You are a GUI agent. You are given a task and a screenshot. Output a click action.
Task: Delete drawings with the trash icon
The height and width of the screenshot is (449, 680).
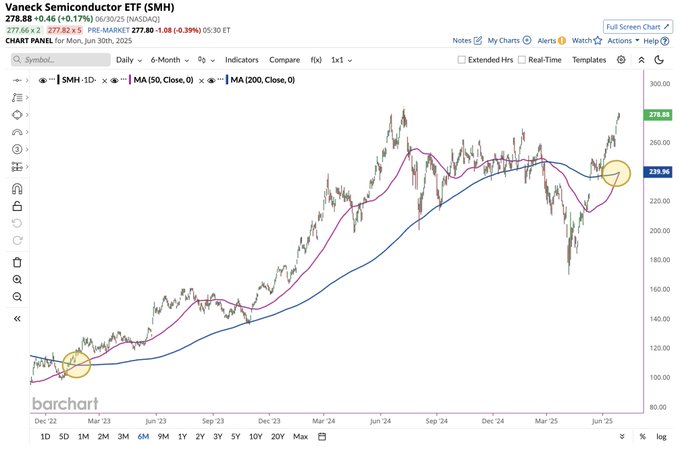[x=16, y=262]
